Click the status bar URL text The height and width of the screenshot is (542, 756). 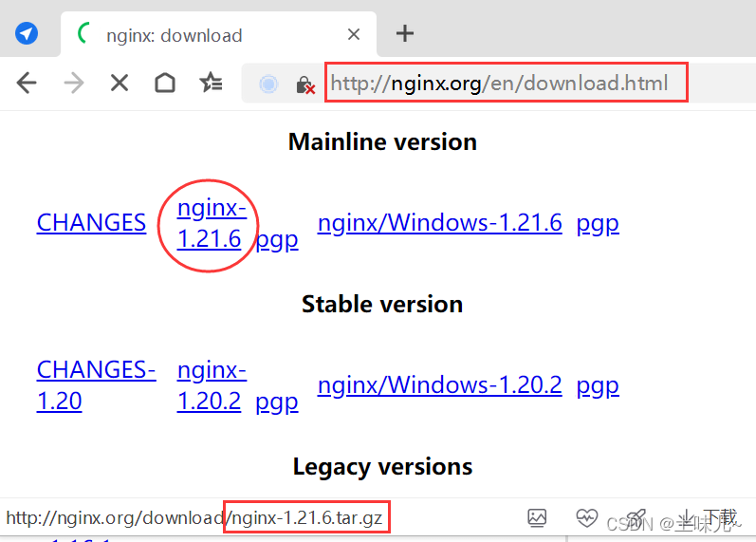tap(194, 518)
